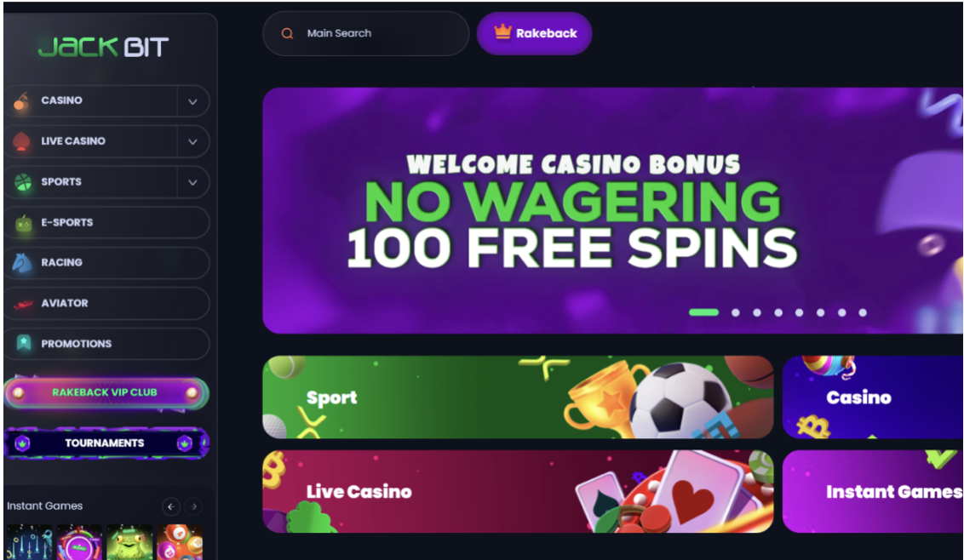This screenshot has width=964, height=560.
Task: Click the spade icon beside Live Casino
Action: [22, 141]
